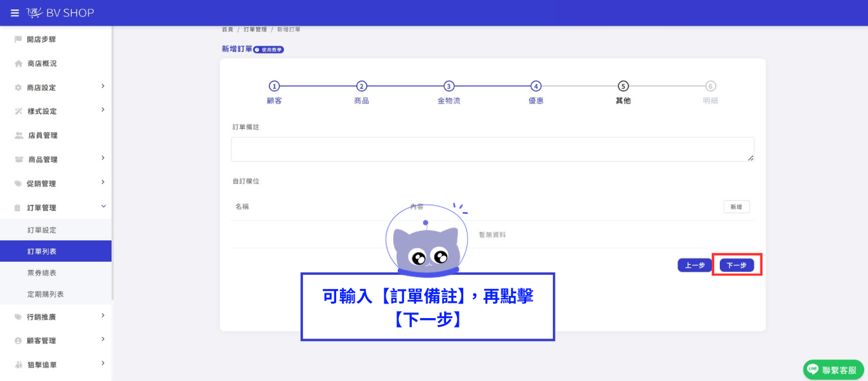Click 新增 to add a custom field
The height and width of the screenshot is (381, 868).
(x=736, y=207)
